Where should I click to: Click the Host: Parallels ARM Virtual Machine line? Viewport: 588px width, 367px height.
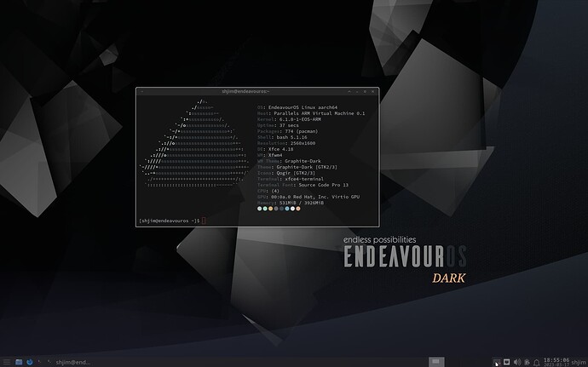coord(311,113)
